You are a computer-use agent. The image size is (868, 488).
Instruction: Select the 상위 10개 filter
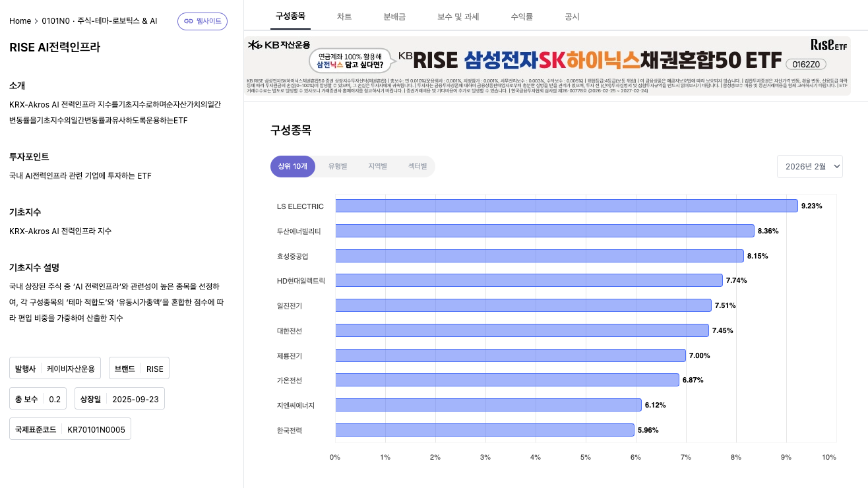pos(293,167)
